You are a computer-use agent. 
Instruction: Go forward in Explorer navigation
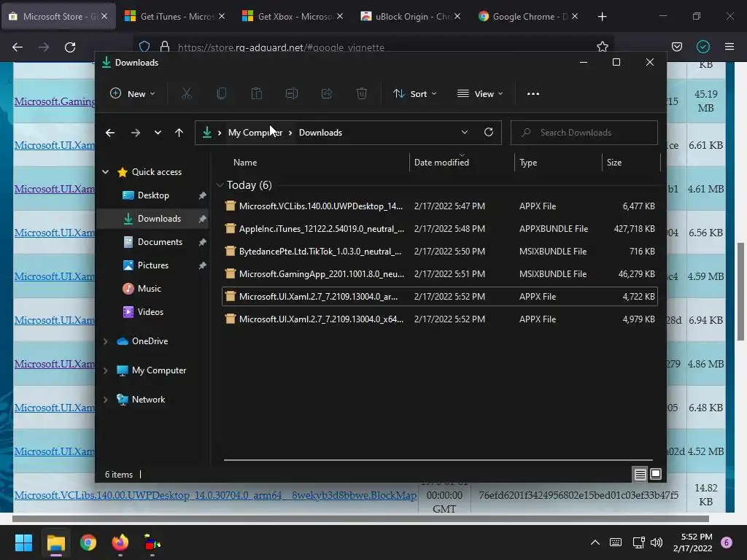point(136,133)
